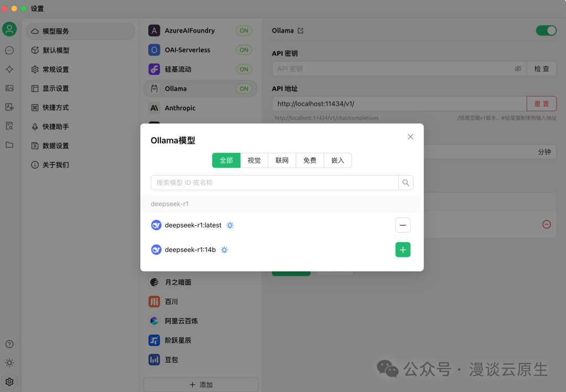Viewport: 566px width, 392px height.
Task: Click the 百川 provider logo
Action: (154, 301)
